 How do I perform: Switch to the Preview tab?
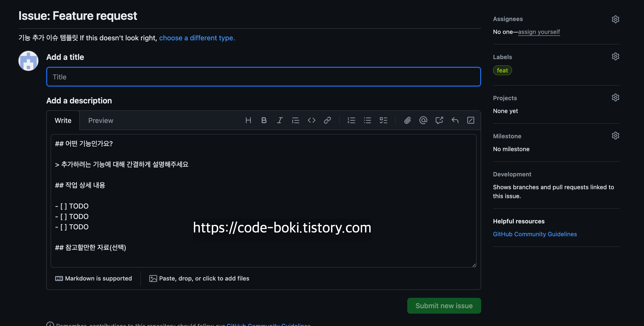pyautogui.click(x=101, y=121)
